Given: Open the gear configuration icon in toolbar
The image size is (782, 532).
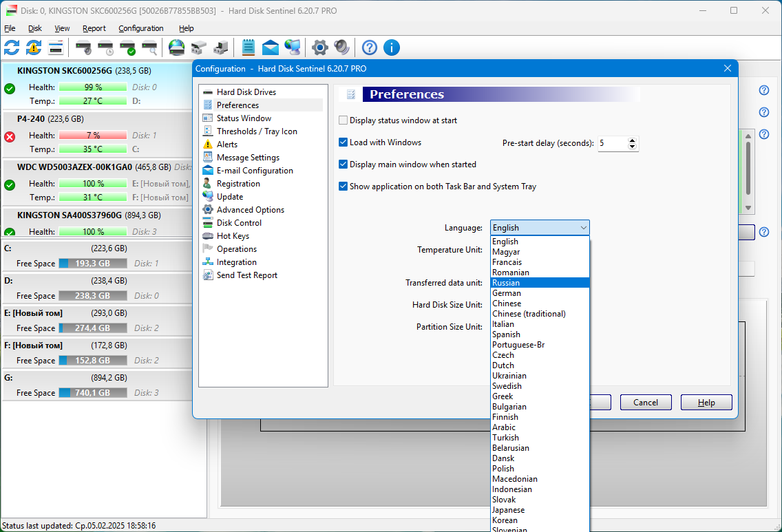Looking at the screenshot, I should (319, 47).
